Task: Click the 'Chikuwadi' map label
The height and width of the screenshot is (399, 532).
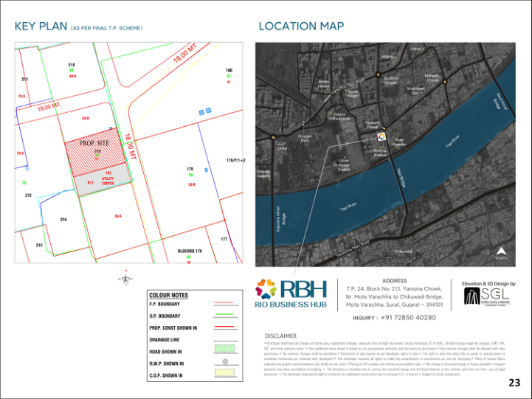Action: 404,251
